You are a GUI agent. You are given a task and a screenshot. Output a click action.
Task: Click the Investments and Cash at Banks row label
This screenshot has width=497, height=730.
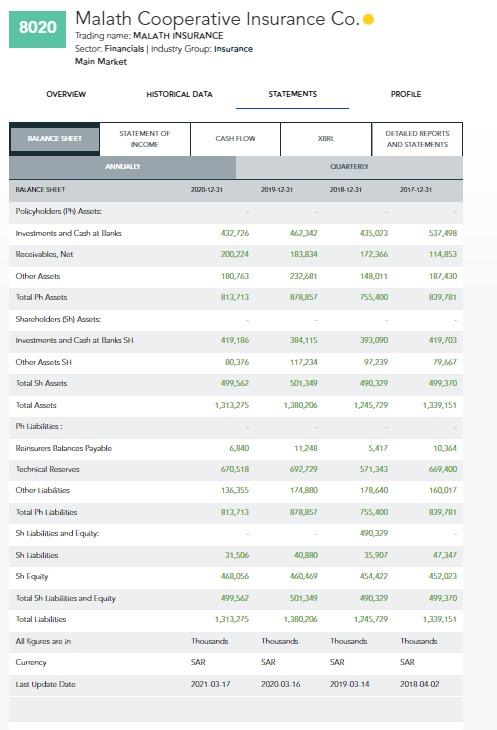point(68,233)
